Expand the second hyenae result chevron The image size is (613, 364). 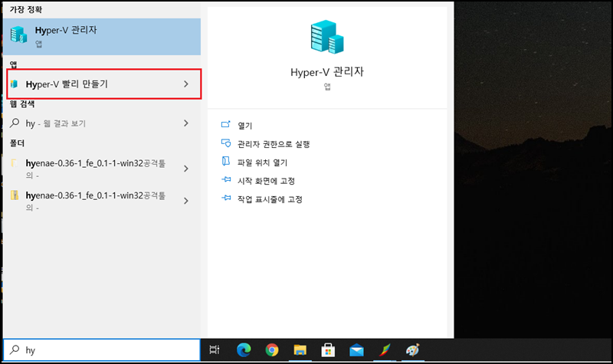point(186,201)
